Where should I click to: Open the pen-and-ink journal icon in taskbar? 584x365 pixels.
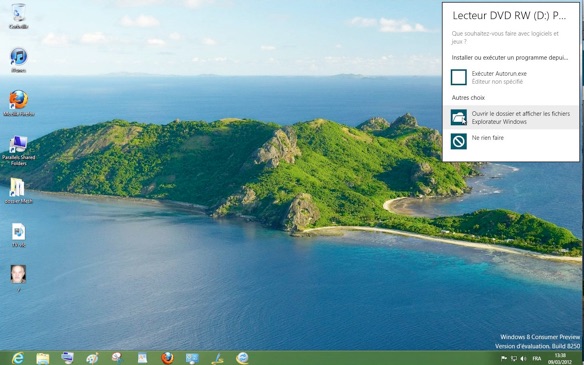coord(217,358)
